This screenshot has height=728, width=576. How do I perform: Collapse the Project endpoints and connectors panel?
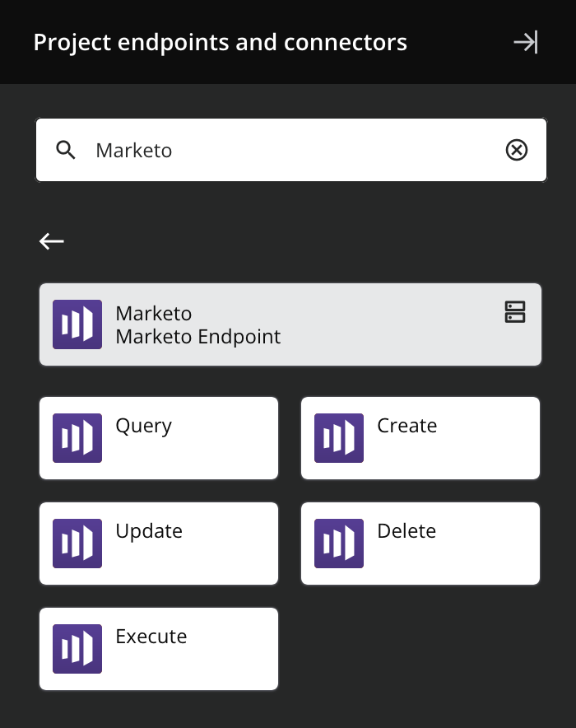coord(527,42)
